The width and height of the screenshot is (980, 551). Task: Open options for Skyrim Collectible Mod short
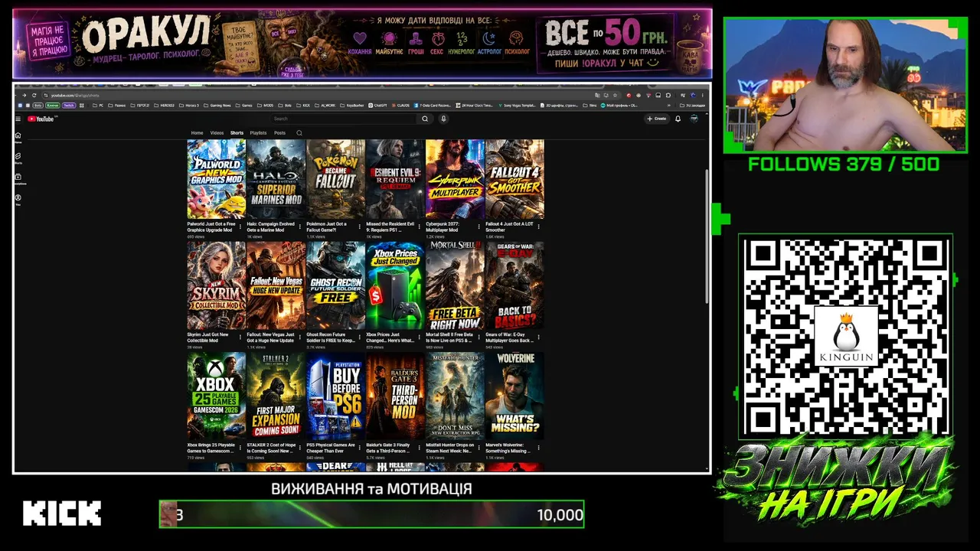(x=240, y=337)
